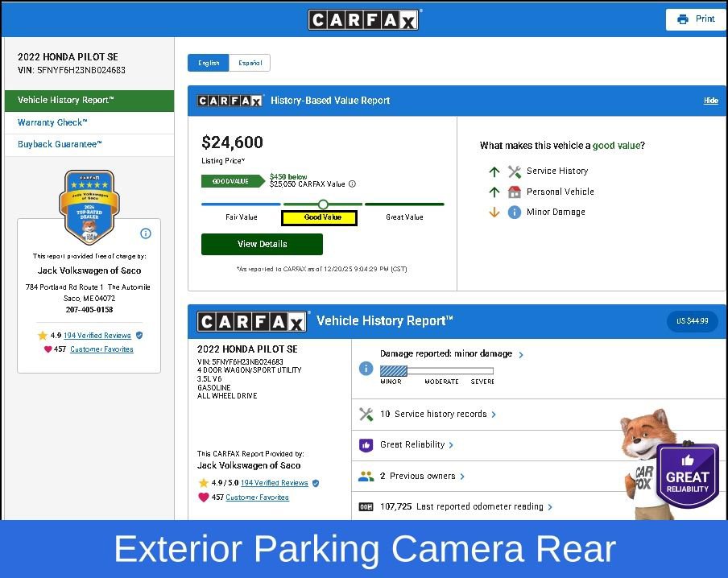The height and width of the screenshot is (578, 728).
Task: Open 194 Verified Reviews link in sidebar
Action: click(97, 336)
